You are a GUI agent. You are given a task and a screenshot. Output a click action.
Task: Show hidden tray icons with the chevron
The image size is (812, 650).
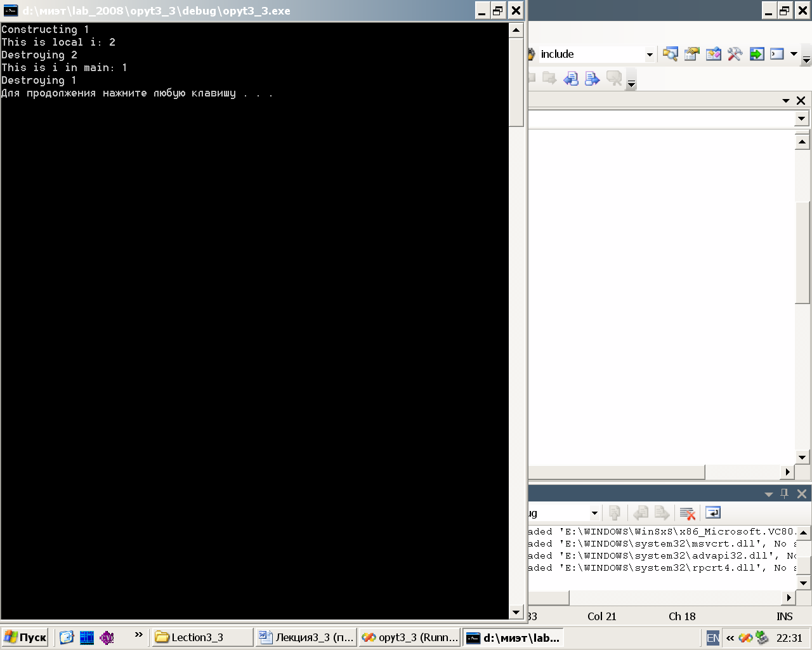730,638
